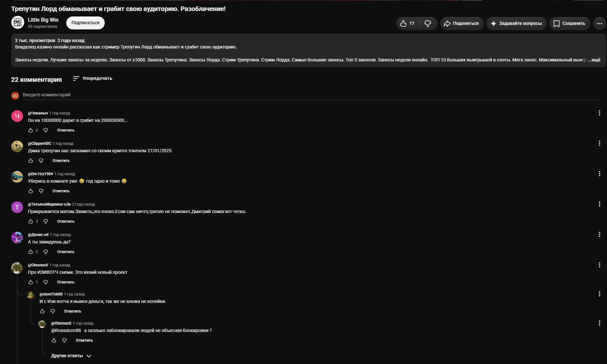Image resolution: width=607 pixels, height=364 pixels.
Task: Save video with Сохранить button
Action: click(x=570, y=23)
